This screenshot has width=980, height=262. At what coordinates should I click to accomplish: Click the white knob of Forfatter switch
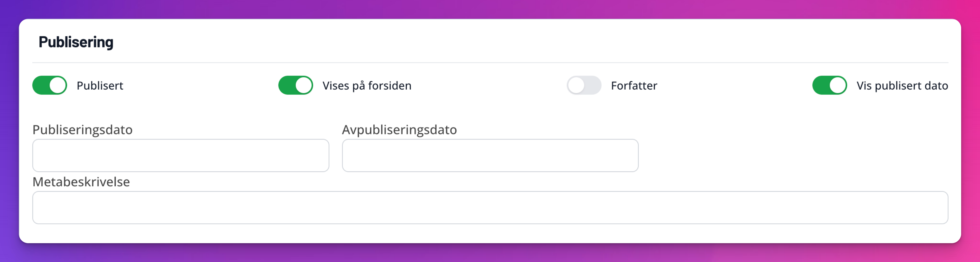[576, 85]
